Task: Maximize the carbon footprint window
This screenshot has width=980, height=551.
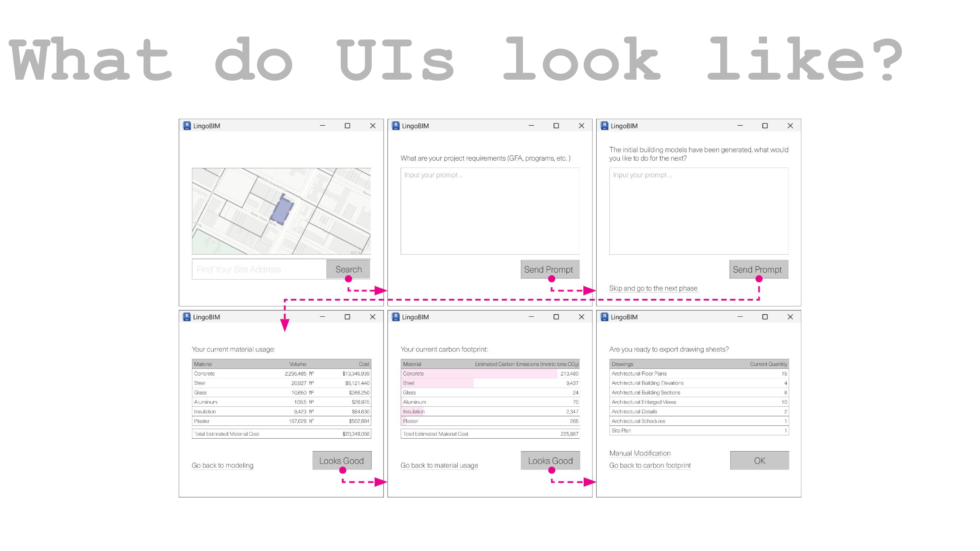Action: (x=556, y=317)
